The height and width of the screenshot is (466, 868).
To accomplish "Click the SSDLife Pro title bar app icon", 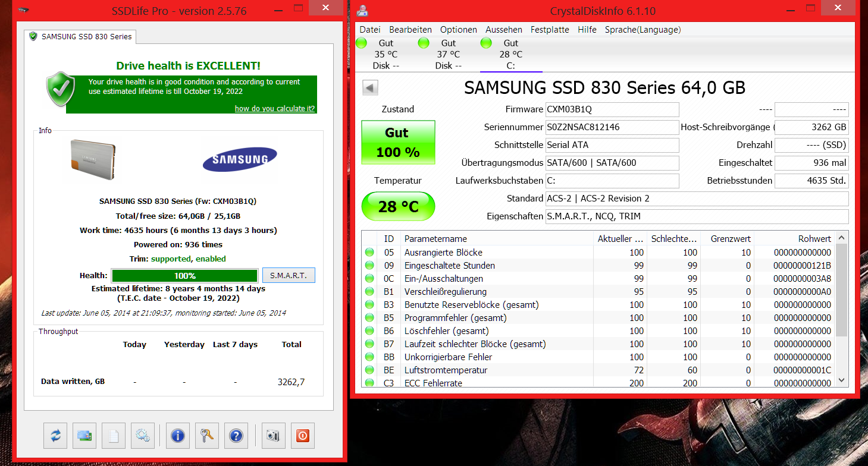I will (22, 11).
